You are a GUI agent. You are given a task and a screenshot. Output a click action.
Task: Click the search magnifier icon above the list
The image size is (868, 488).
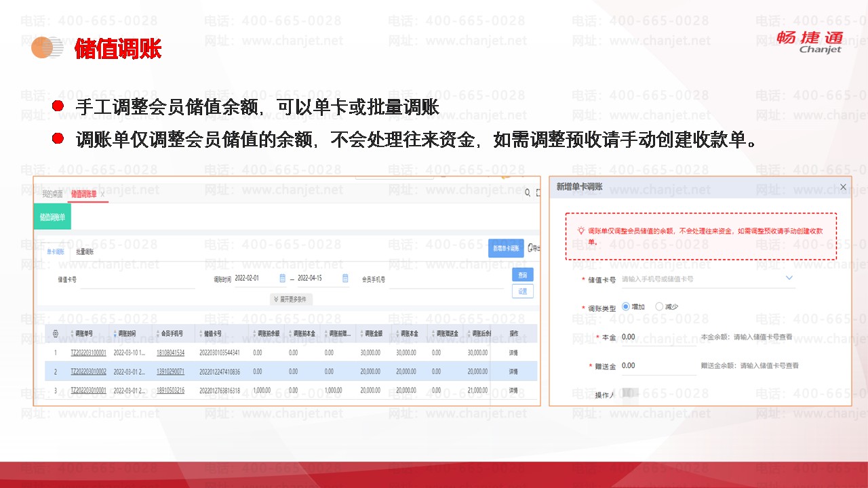tap(528, 193)
